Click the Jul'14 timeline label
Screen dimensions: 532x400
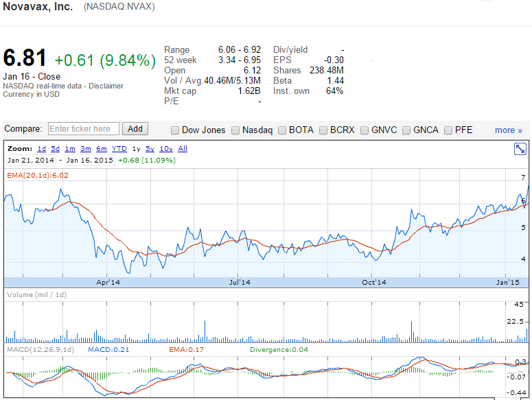240,283
